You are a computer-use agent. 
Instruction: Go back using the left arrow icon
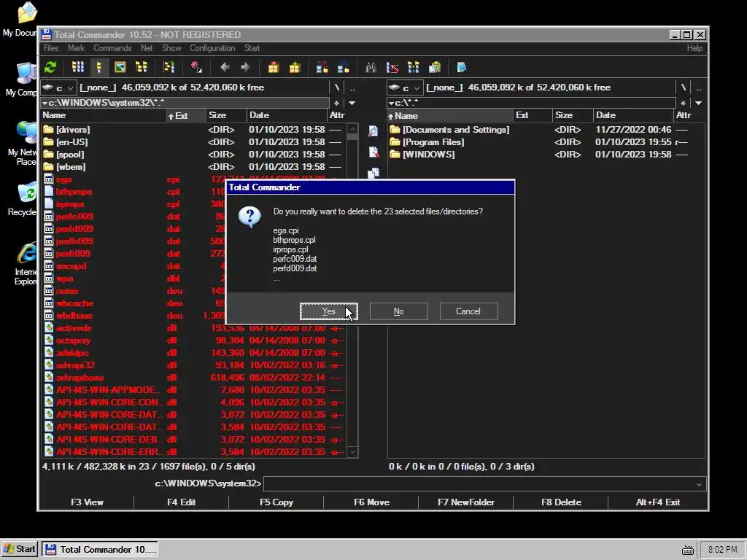point(225,67)
